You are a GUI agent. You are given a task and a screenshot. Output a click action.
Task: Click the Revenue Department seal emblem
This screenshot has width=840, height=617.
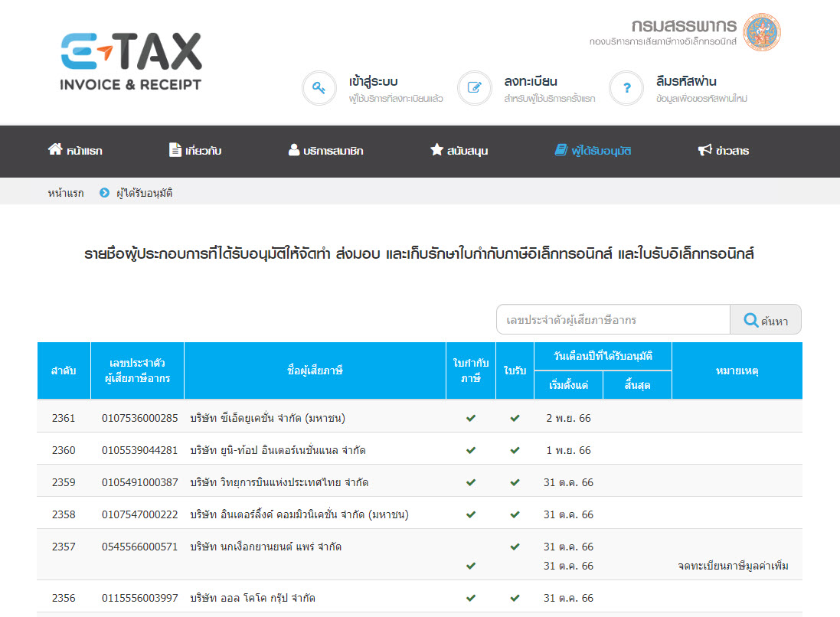pos(763,34)
